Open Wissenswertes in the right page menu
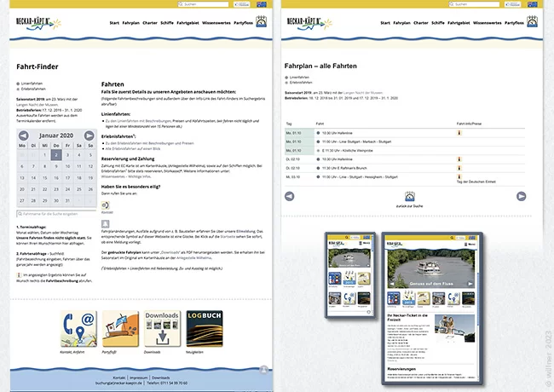Viewport: 554px width, 392px height. click(488, 23)
